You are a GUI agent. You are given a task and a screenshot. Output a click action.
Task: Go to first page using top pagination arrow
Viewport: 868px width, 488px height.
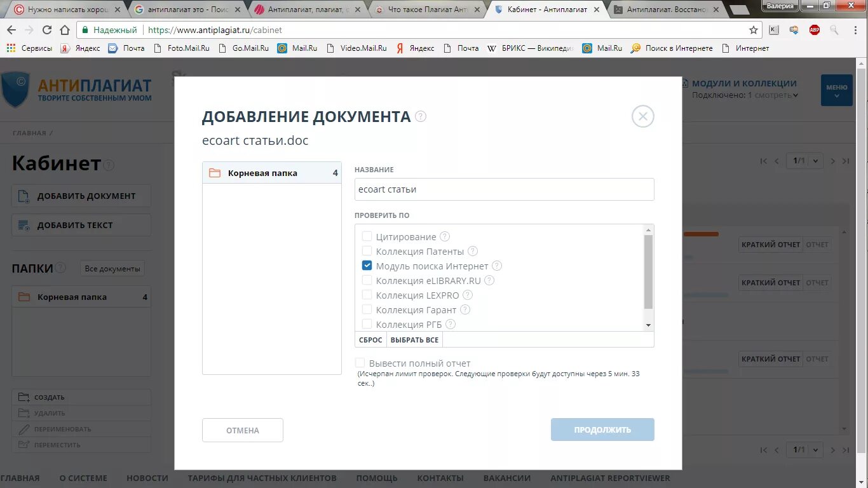coord(764,161)
